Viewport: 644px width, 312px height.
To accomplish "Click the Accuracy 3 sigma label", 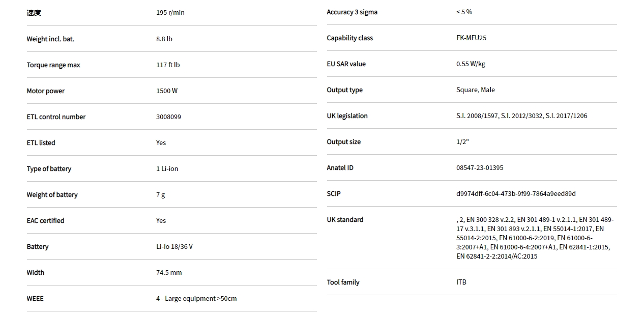I will tap(352, 12).
